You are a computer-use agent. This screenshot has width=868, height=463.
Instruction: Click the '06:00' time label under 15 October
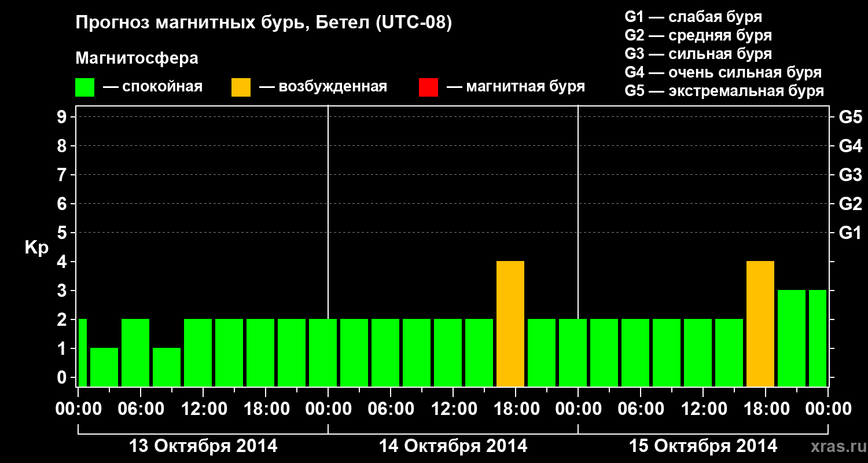point(641,409)
